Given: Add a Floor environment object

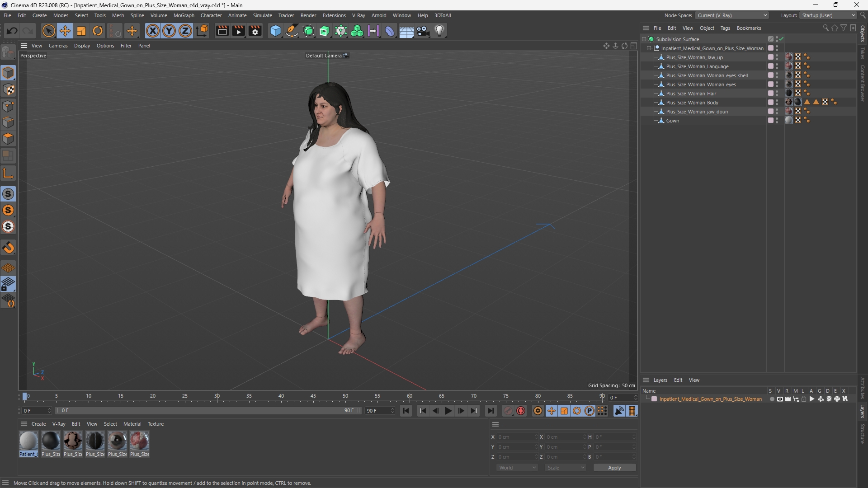Looking at the screenshot, I should [x=406, y=31].
